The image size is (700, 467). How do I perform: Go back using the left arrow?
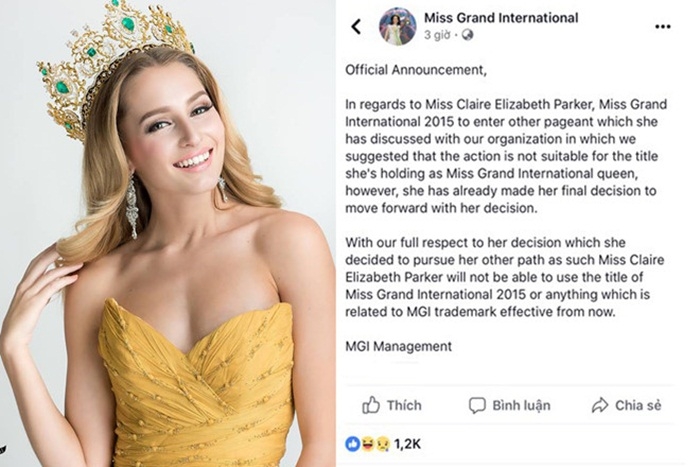(x=355, y=26)
